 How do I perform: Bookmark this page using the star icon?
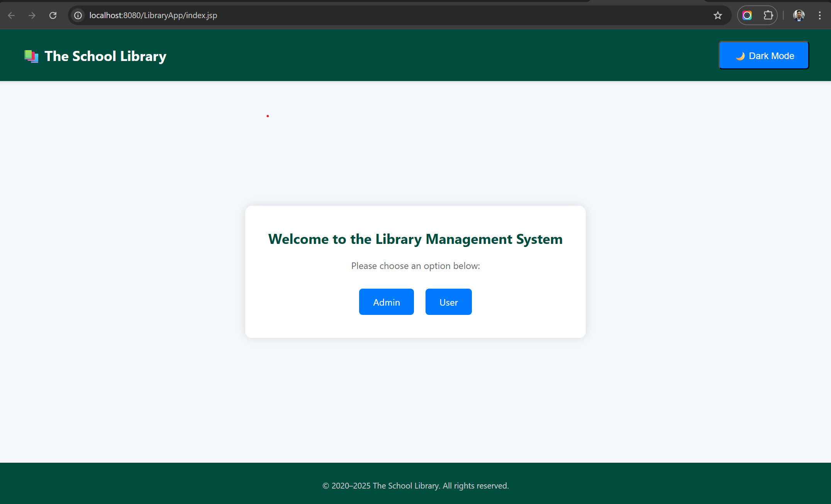point(718,15)
